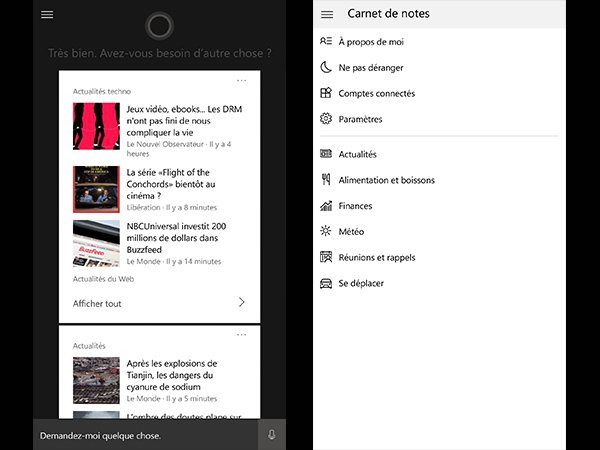Click the Se déplacer car icon
600x450 pixels.
326,283
